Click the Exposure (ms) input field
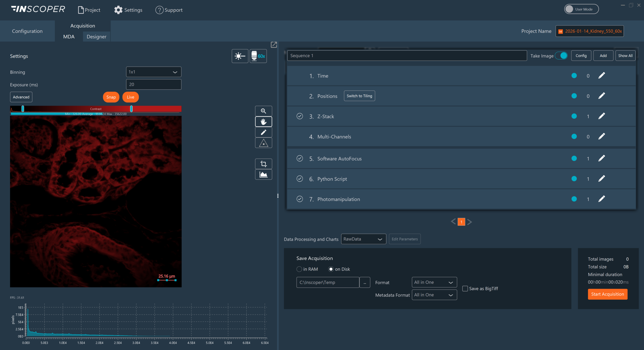Screen dimensions: 644x350 [153, 84]
